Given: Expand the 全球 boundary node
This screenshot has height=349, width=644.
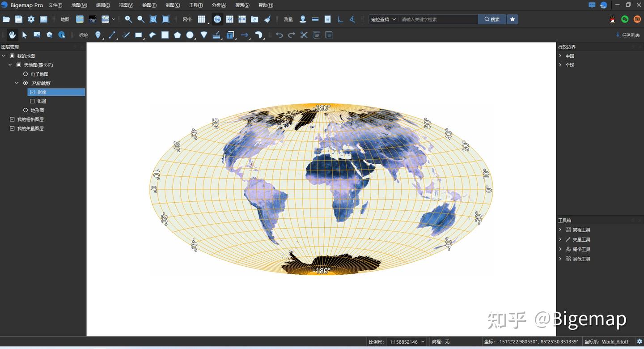Looking at the screenshot, I should coord(560,65).
